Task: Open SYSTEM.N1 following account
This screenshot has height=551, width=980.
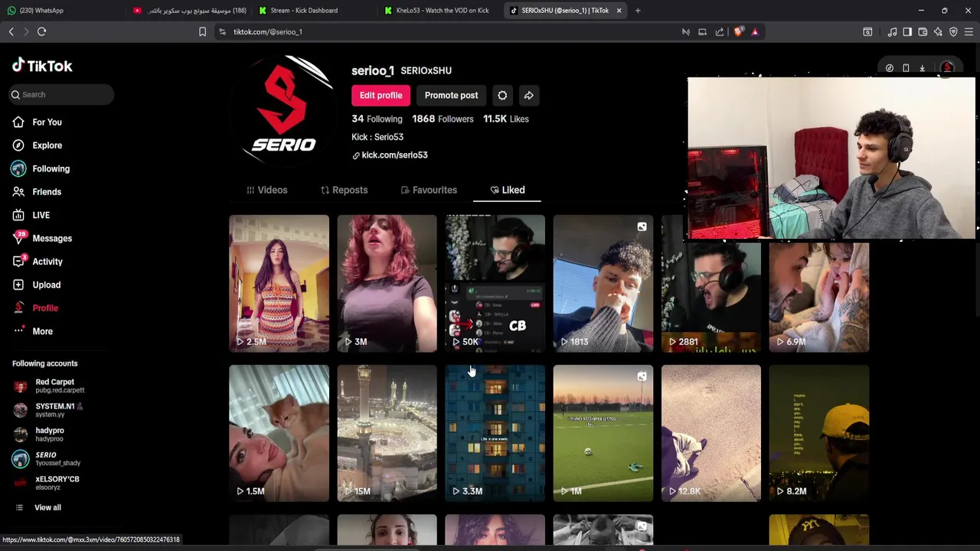Action: 48,410
